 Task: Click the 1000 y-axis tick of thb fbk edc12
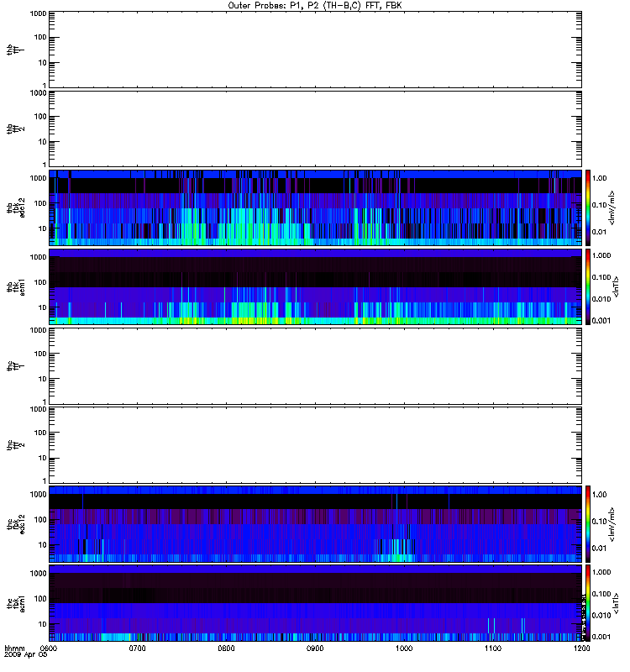coord(38,178)
